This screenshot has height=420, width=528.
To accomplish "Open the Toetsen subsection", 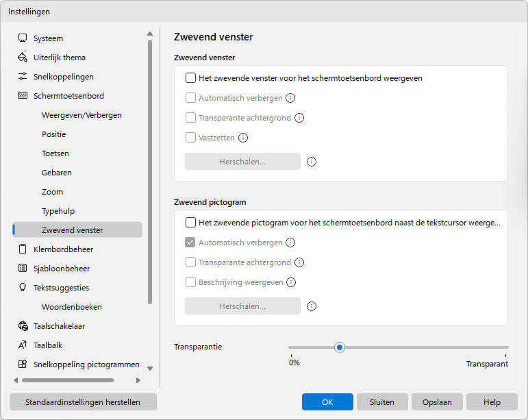I will (77, 153).
